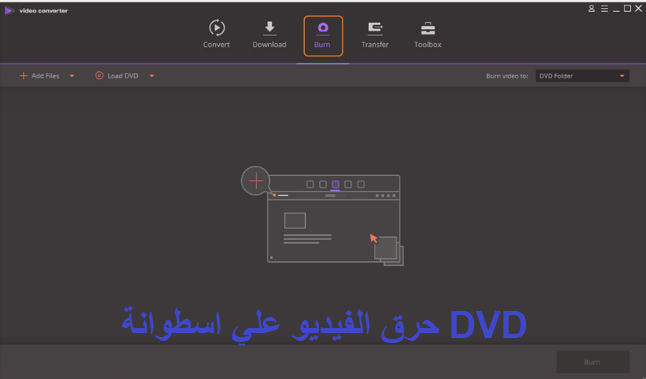The height and width of the screenshot is (379, 646).
Task: Select the Burn disc icon
Action: 323,28
